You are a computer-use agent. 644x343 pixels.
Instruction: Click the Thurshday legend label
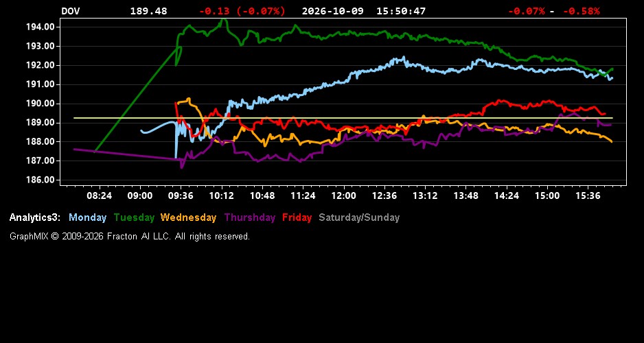pos(250,217)
